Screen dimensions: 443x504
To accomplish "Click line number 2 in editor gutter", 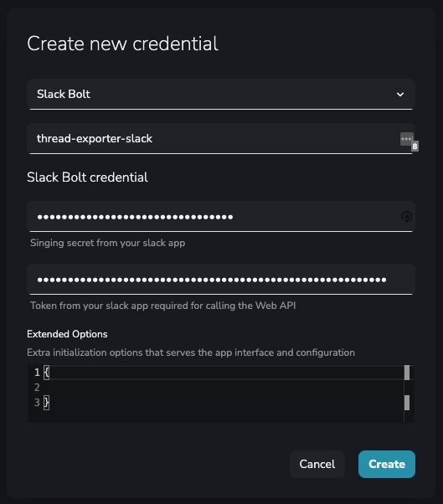I will coord(37,388).
